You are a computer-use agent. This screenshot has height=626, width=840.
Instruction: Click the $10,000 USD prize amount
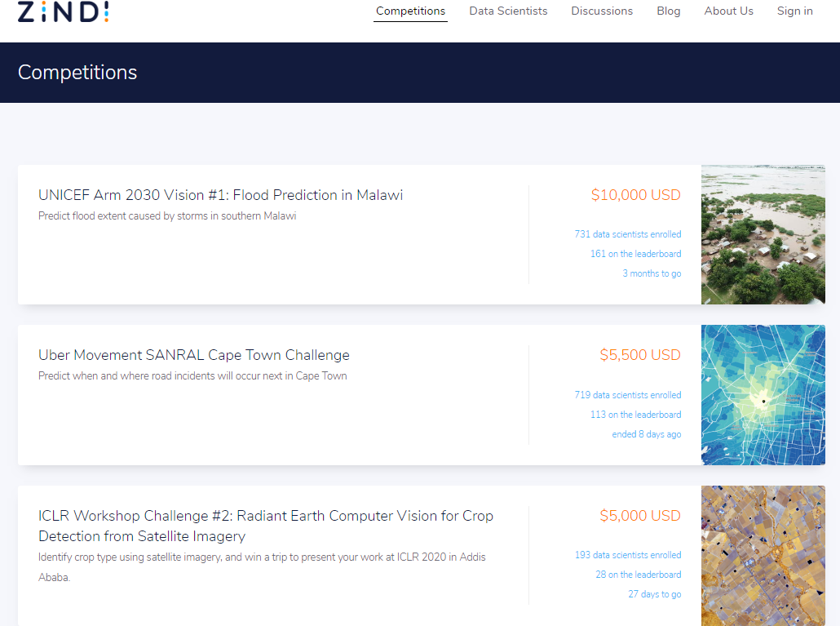coord(635,195)
